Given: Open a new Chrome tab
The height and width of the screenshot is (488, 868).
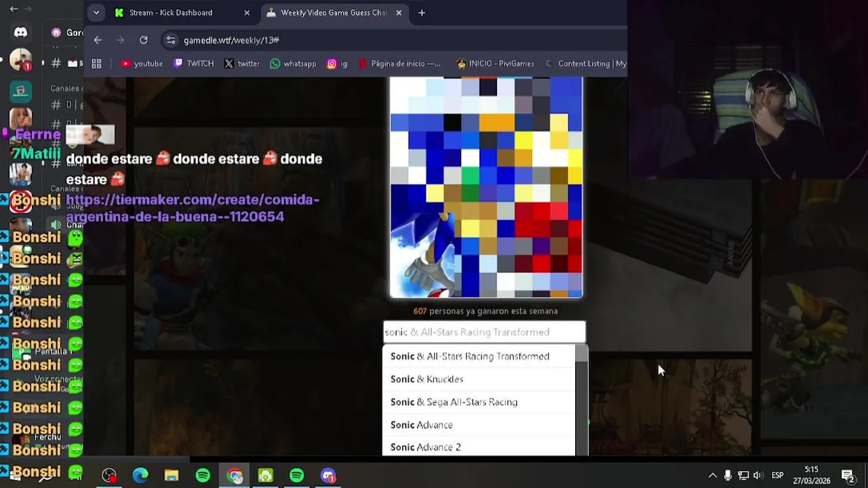Looking at the screenshot, I should pyautogui.click(x=421, y=12).
